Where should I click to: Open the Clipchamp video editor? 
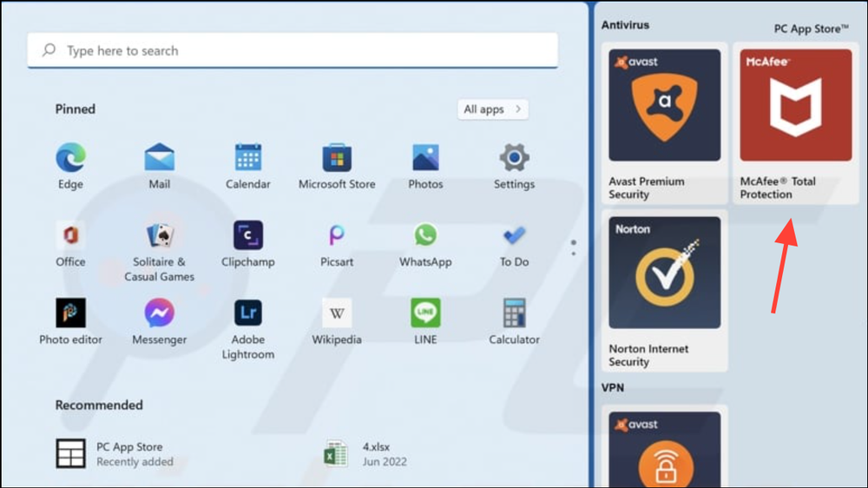pos(248,236)
